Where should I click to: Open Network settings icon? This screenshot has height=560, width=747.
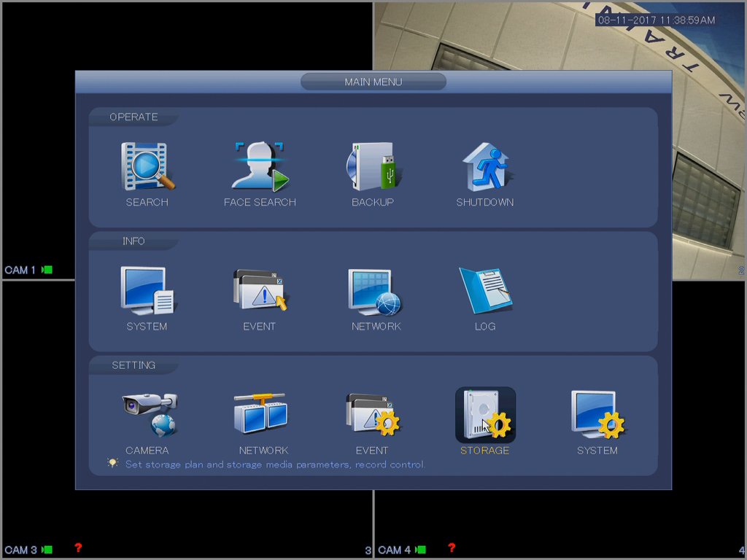pyautogui.click(x=261, y=415)
